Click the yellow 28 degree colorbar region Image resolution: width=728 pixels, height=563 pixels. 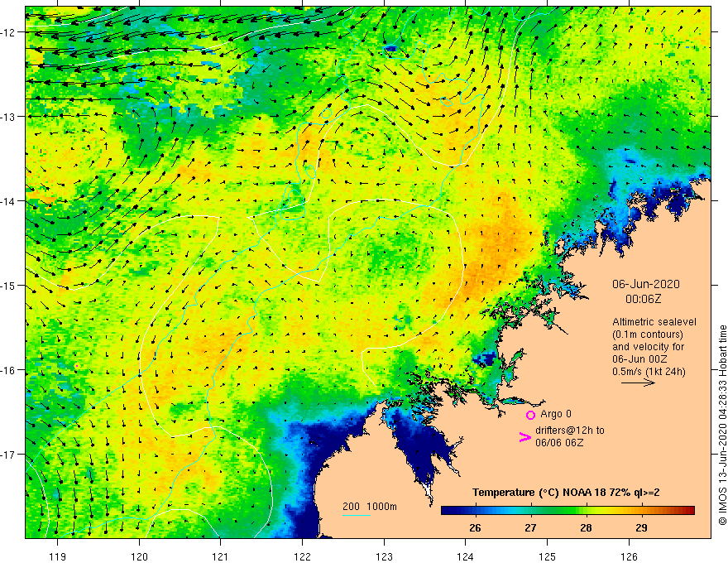pos(587,511)
